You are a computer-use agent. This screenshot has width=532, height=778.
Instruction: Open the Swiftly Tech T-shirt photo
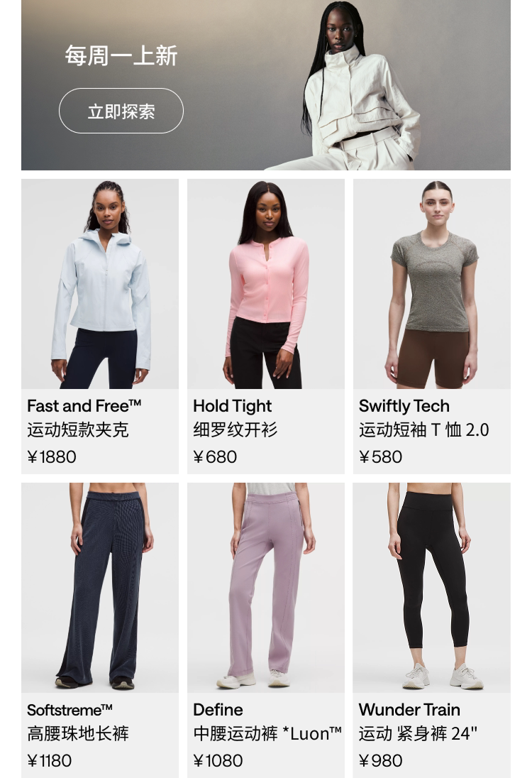pos(432,284)
